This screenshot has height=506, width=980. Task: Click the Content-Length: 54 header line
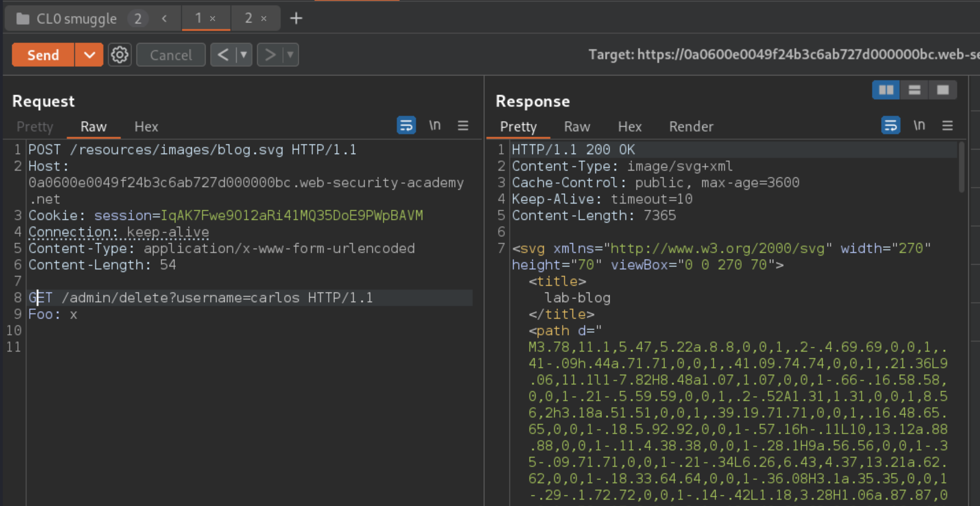point(102,265)
